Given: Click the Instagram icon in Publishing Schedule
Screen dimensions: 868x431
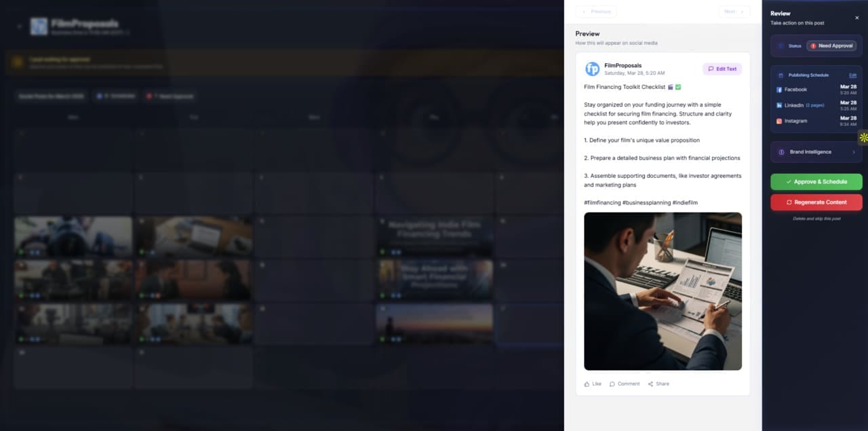Looking at the screenshot, I should click(779, 121).
